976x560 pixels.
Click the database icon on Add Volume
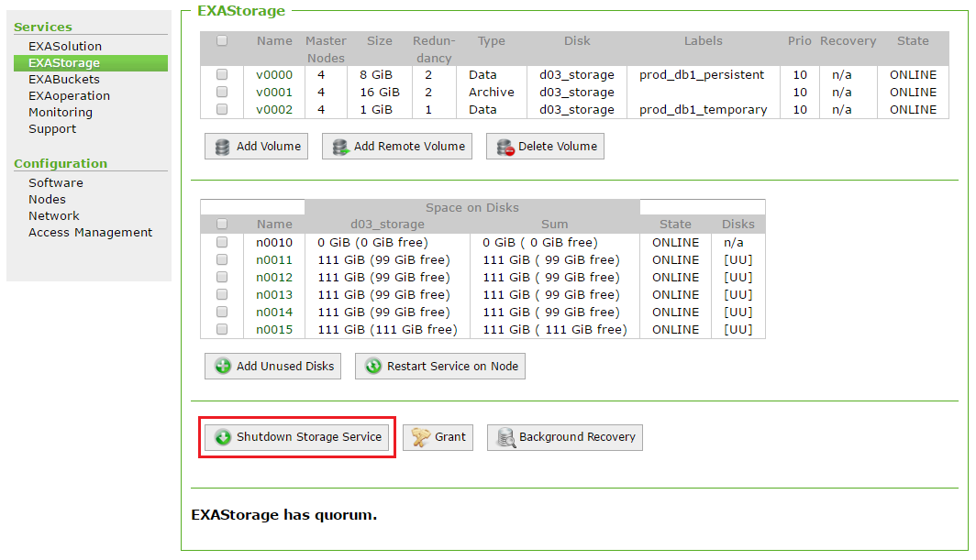click(x=222, y=147)
